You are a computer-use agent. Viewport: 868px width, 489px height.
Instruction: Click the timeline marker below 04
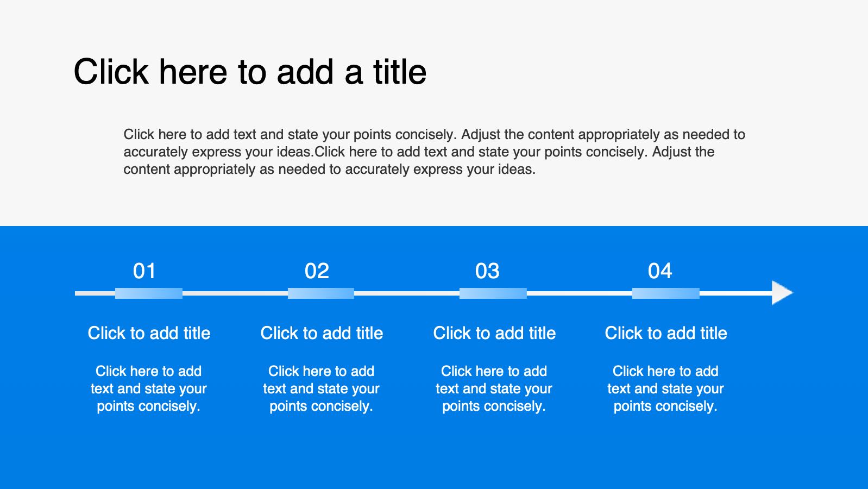[x=666, y=293]
